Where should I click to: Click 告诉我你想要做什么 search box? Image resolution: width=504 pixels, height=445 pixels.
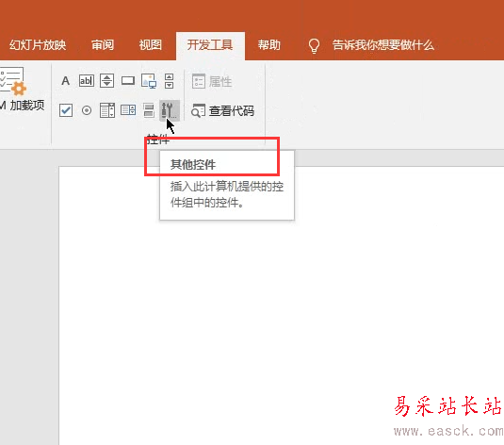pyautogui.click(x=382, y=45)
